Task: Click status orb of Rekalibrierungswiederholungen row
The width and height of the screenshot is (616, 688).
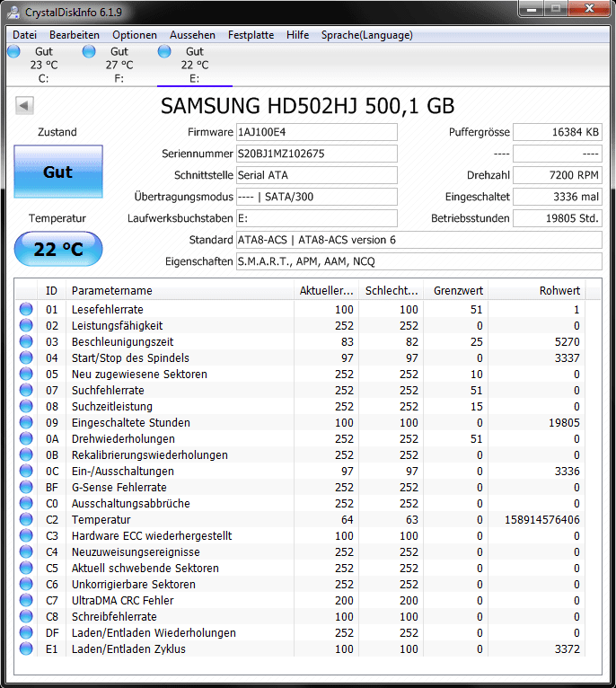Action: 26,454
